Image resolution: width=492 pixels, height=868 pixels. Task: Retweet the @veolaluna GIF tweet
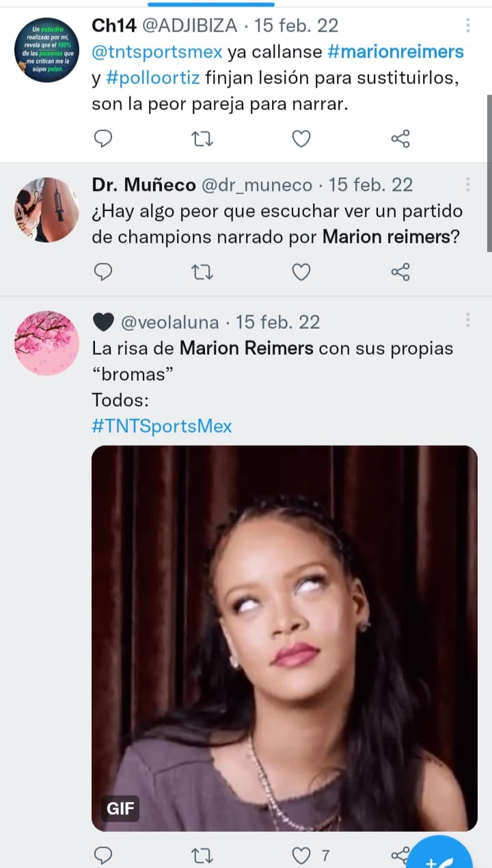tap(202, 855)
